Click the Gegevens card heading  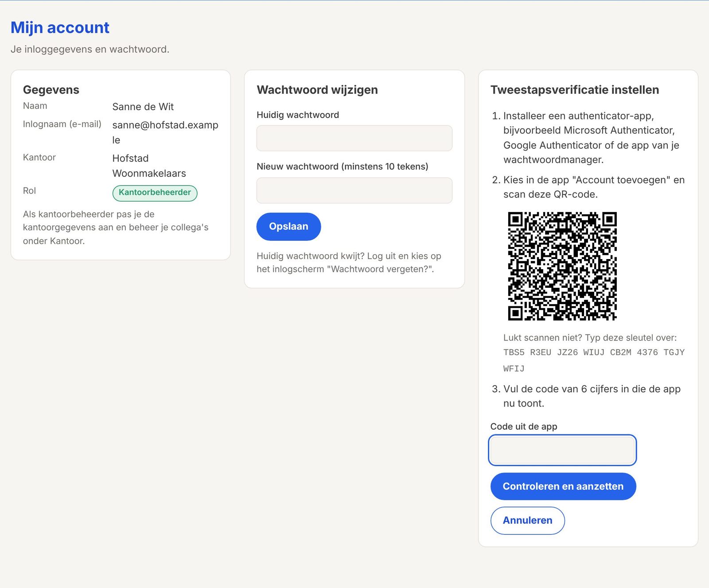[51, 90]
